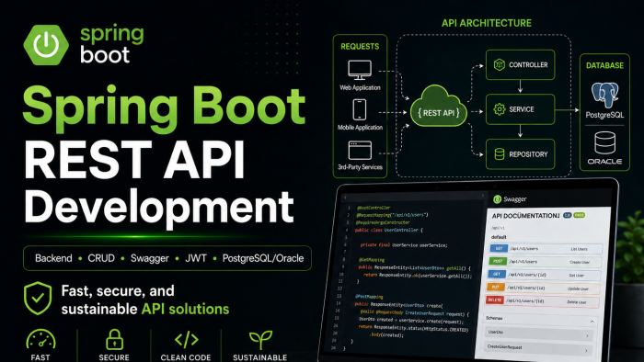Expand the CreateUserRequest schema row
The image size is (644, 362).
tap(538, 348)
